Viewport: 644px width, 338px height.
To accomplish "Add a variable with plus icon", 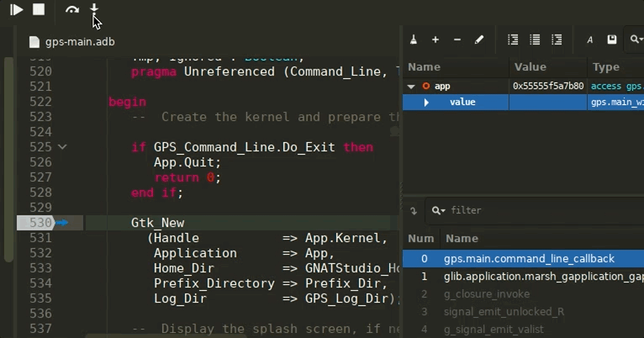I will [435, 40].
